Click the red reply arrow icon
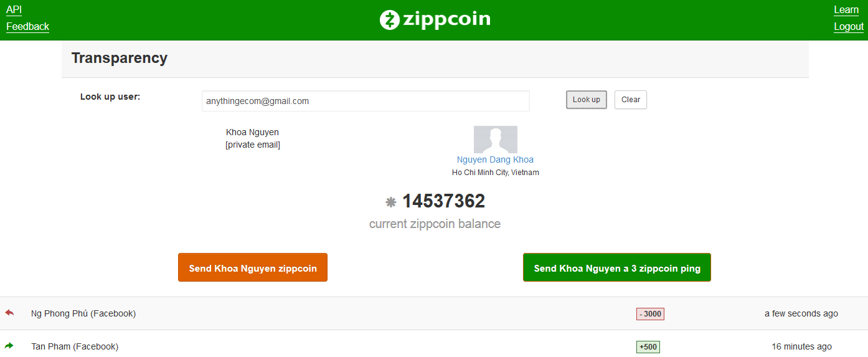868x357 pixels. [9, 313]
